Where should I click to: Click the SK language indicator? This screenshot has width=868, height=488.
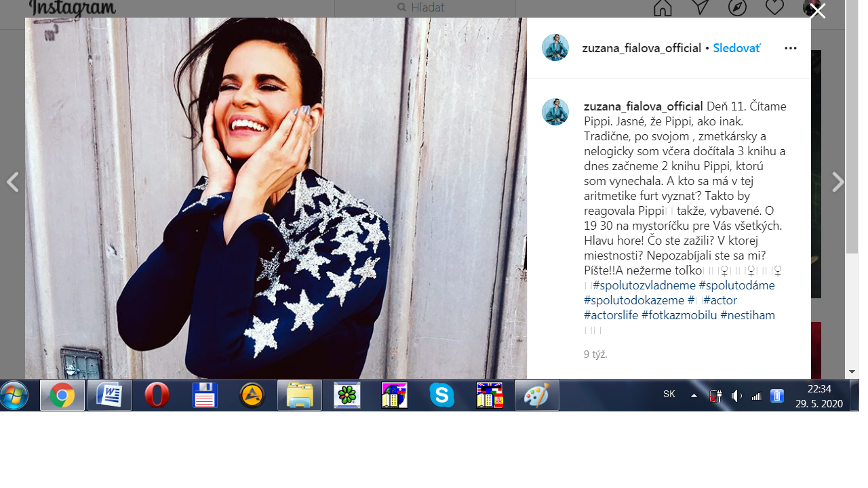coord(669,394)
